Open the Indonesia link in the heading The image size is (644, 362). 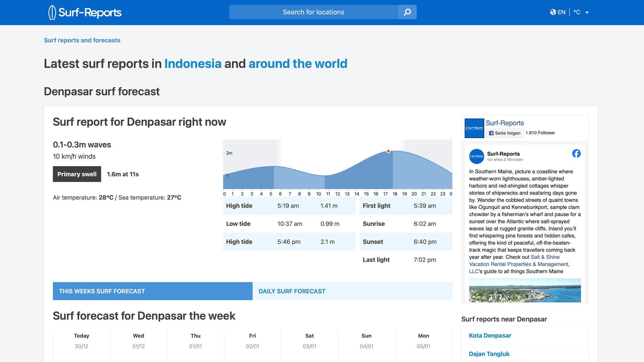tap(193, 64)
